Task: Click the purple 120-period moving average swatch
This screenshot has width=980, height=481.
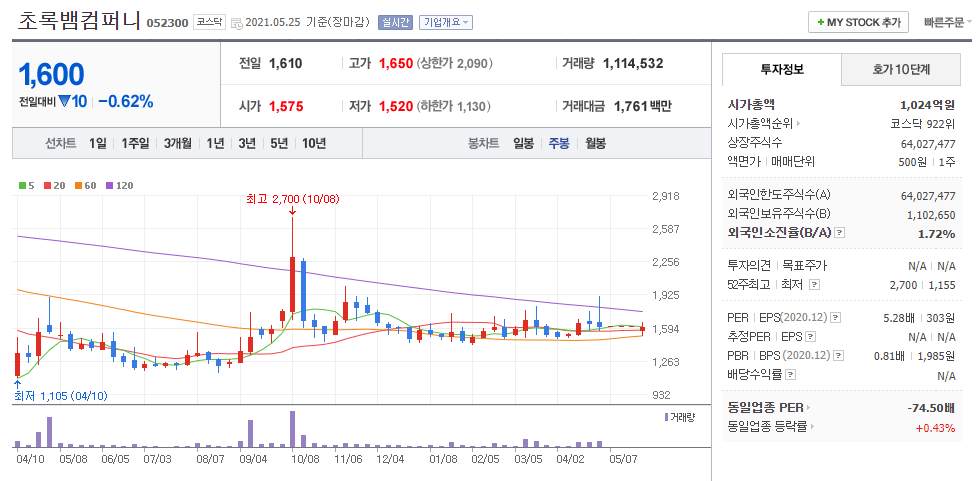Action: point(110,186)
